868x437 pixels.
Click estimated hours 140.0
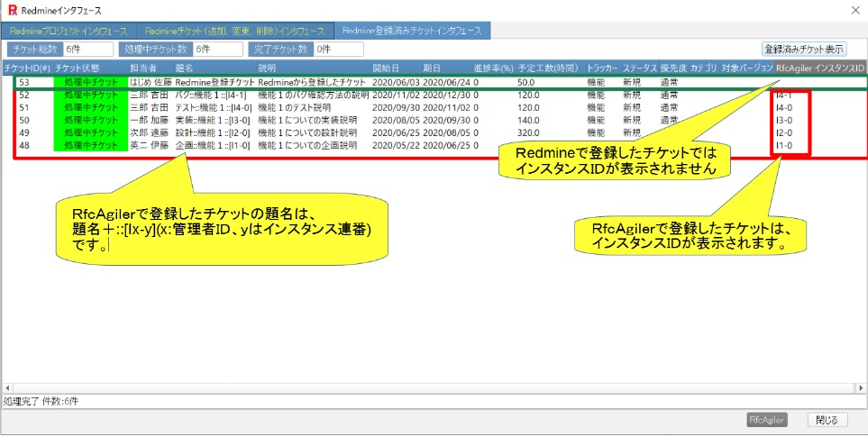point(528,120)
